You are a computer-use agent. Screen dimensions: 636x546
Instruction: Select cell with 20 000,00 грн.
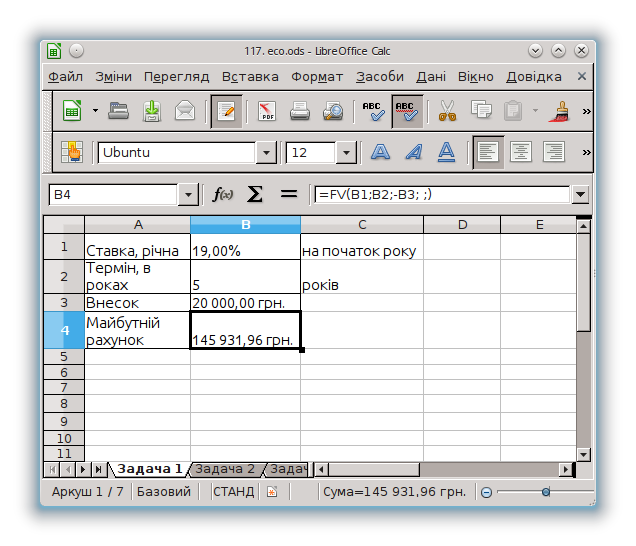coord(245,303)
